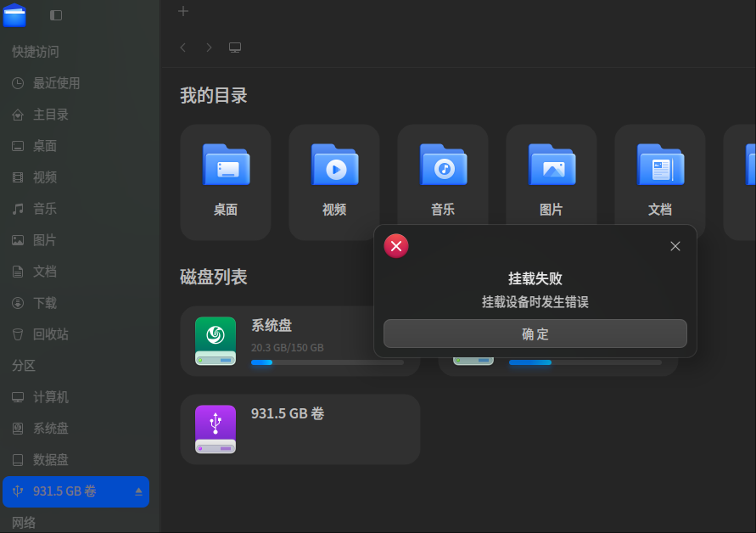Open the 视频 folder card

[x=334, y=182]
